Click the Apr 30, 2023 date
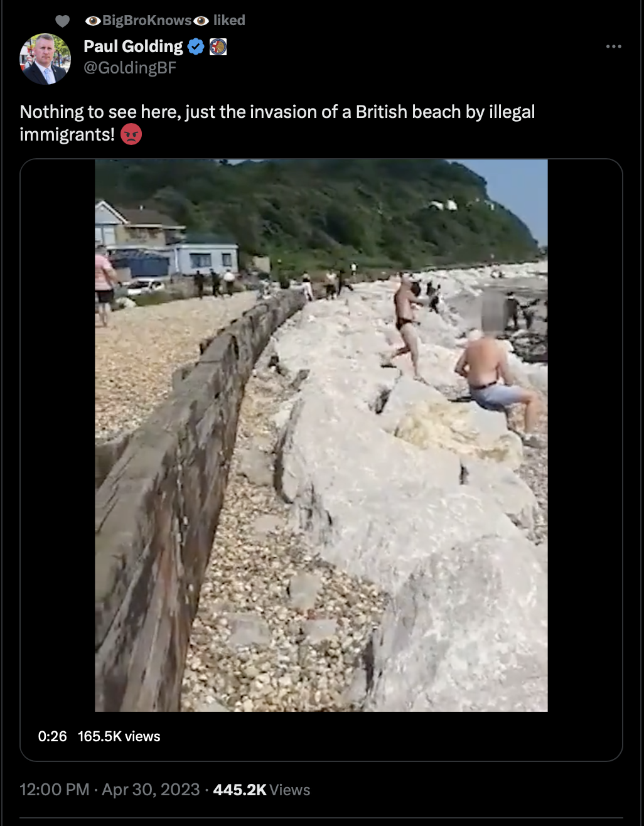The height and width of the screenshot is (826, 644). pos(151,790)
